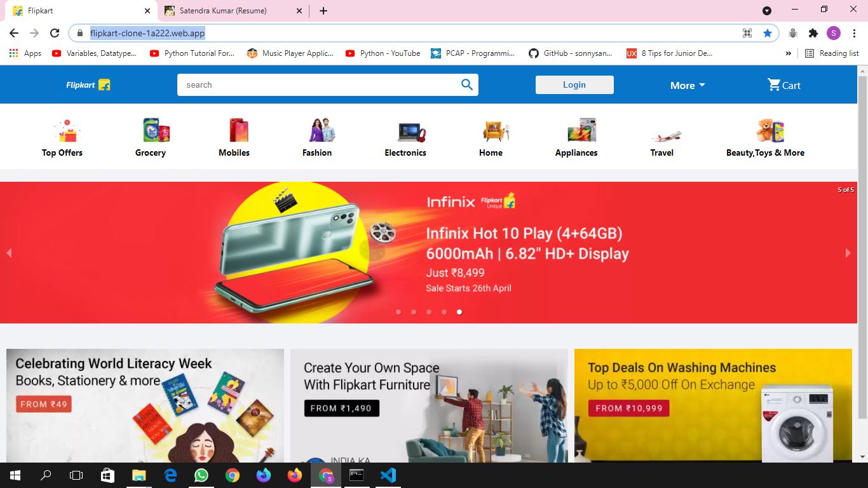Open the shopping Cart icon
Image resolution: width=868 pixels, height=488 pixels.
pyautogui.click(x=773, y=85)
